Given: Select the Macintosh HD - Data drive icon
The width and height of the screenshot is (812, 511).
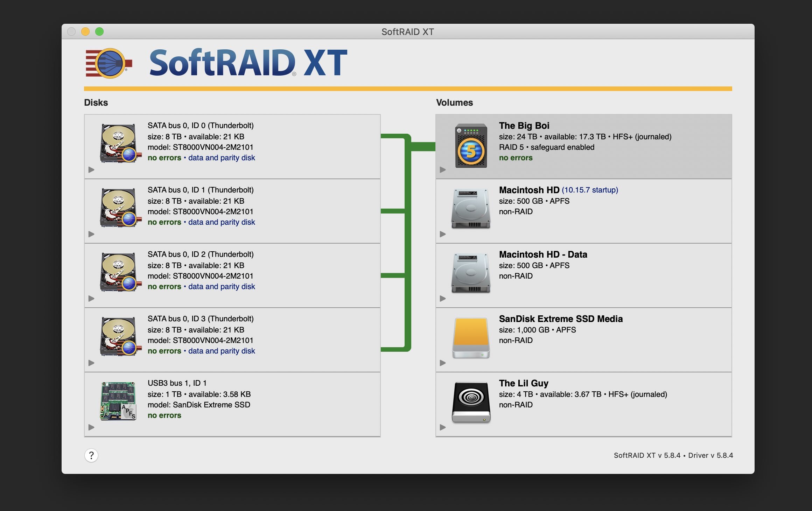Looking at the screenshot, I should (471, 273).
